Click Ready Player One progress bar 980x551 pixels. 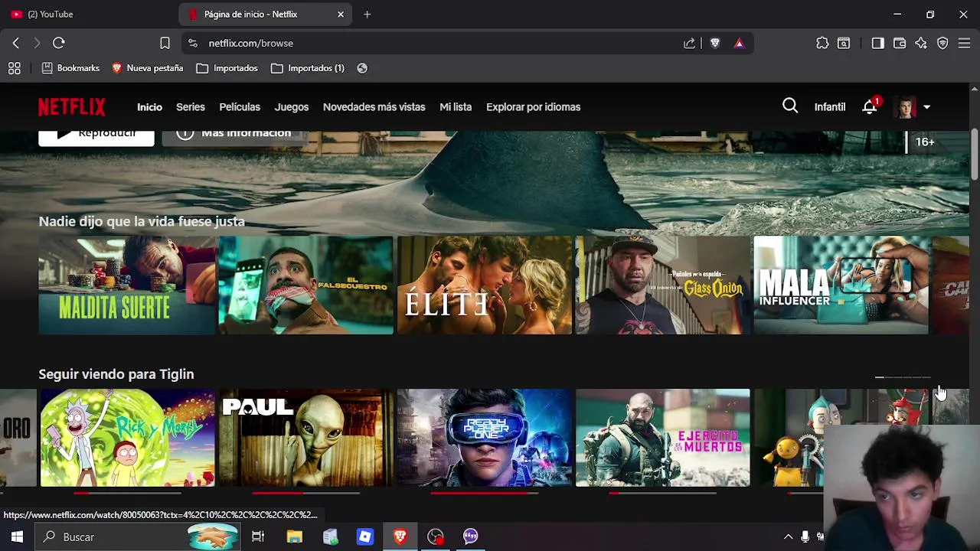pos(484,494)
